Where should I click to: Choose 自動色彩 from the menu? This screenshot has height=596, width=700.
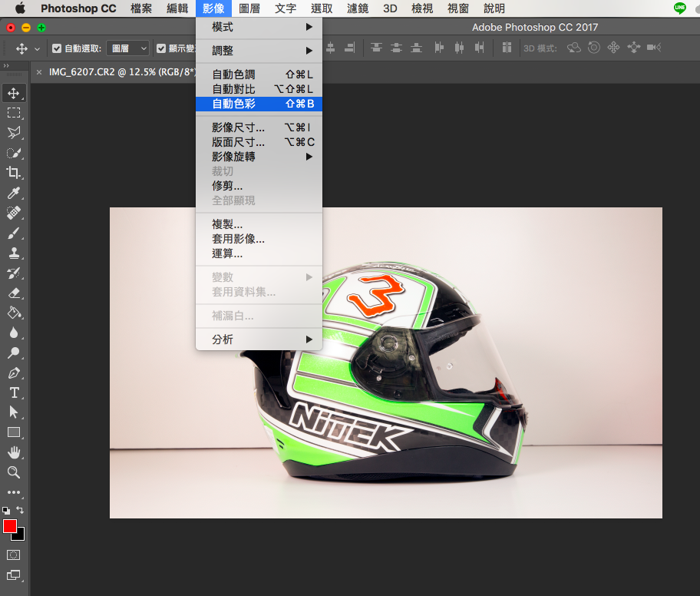259,104
